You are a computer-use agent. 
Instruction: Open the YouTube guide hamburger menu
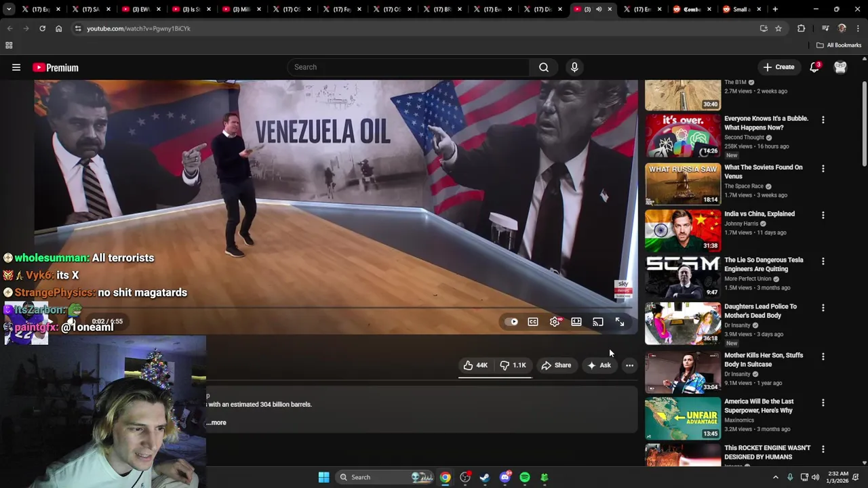pyautogui.click(x=16, y=68)
